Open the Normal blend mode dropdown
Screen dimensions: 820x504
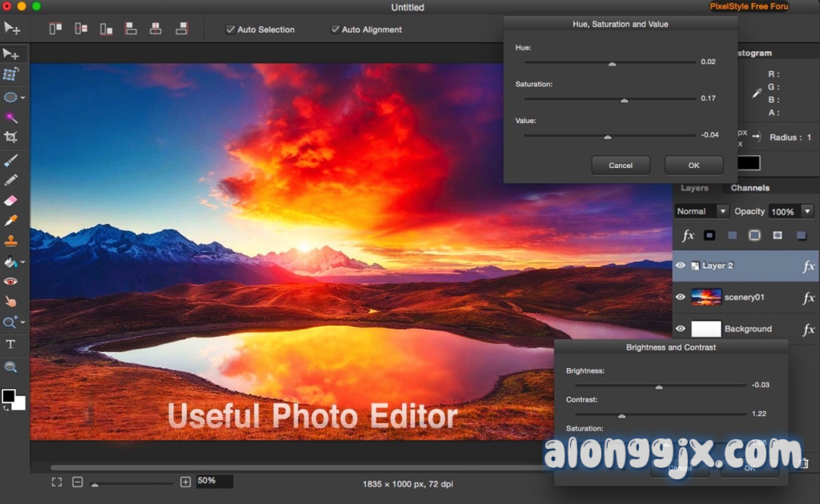[x=701, y=211]
